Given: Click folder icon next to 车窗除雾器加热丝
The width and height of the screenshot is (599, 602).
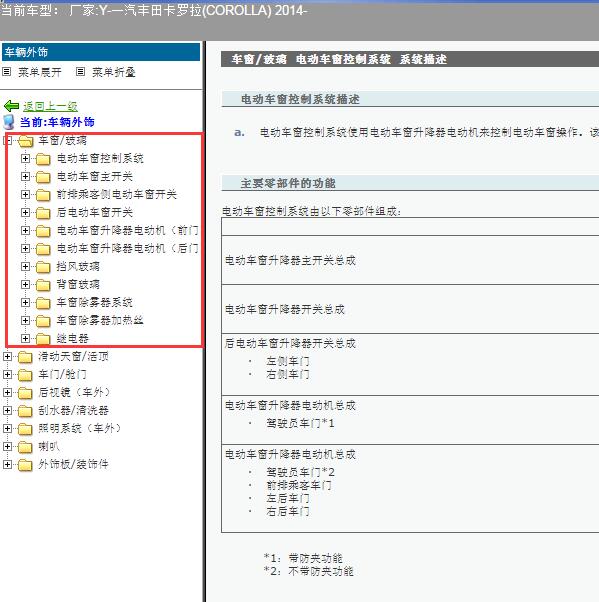Looking at the screenshot, I should [x=43, y=321].
